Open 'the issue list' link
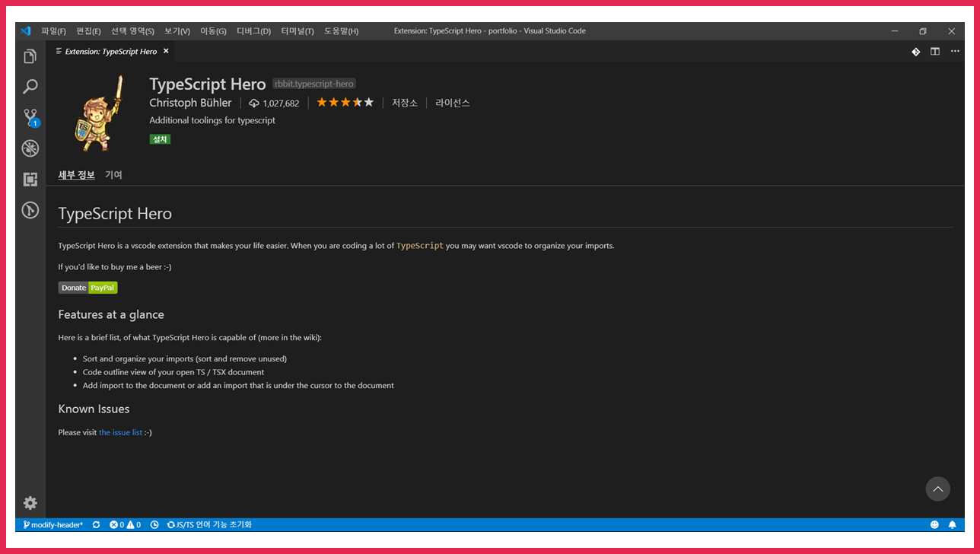This screenshot has height=554, width=980. pos(120,432)
